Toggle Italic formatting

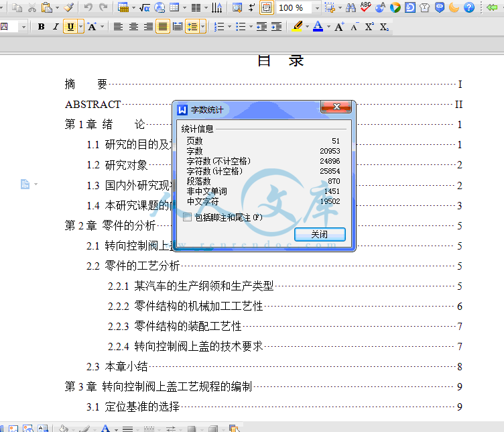[56, 27]
